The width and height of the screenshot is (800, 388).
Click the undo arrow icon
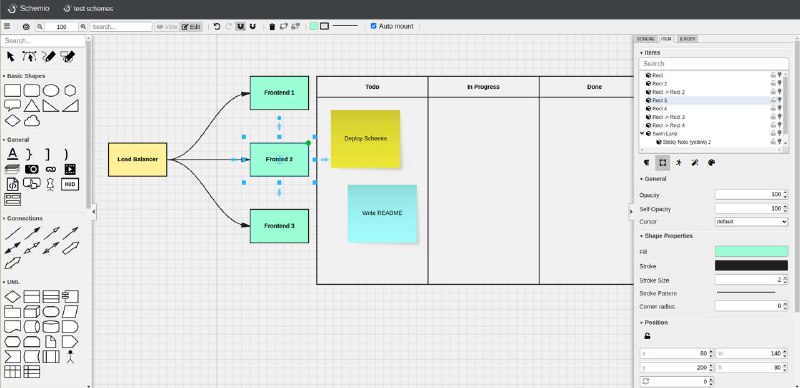(217, 27)
